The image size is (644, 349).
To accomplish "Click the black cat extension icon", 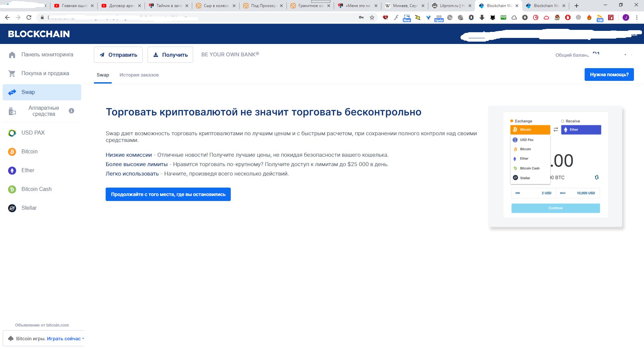I will pos(493,17).
